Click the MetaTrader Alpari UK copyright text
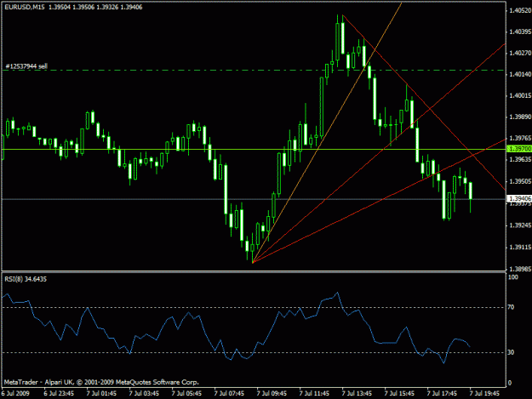 [x=101, y=382]
